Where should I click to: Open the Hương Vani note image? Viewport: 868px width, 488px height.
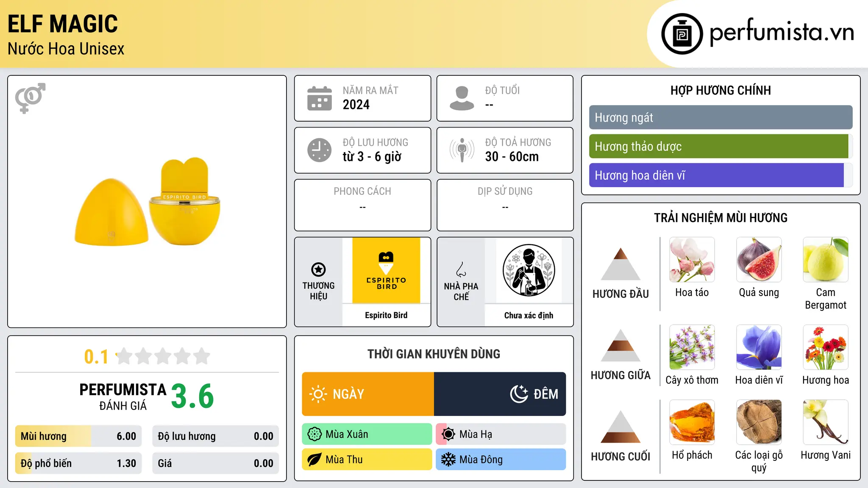(x=826, y=422)
